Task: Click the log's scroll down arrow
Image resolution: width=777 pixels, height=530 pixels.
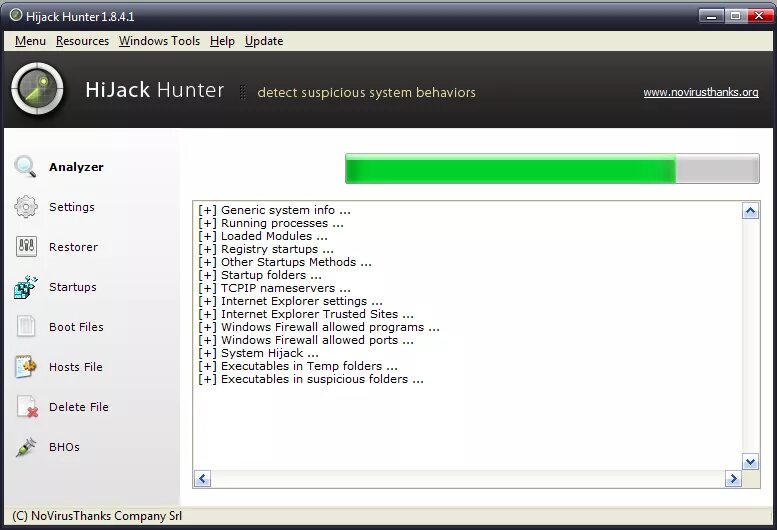Action: [x=750, y=462]
